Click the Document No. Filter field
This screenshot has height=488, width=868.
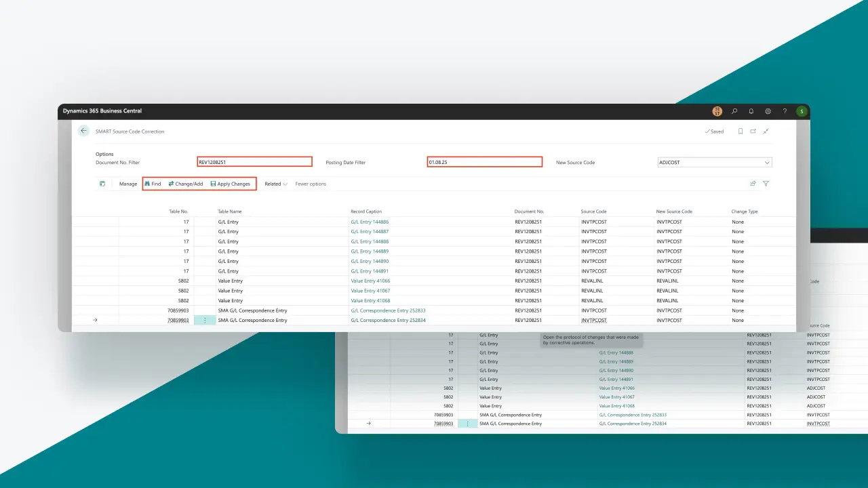pyautogui.click(x=254, y=162)
